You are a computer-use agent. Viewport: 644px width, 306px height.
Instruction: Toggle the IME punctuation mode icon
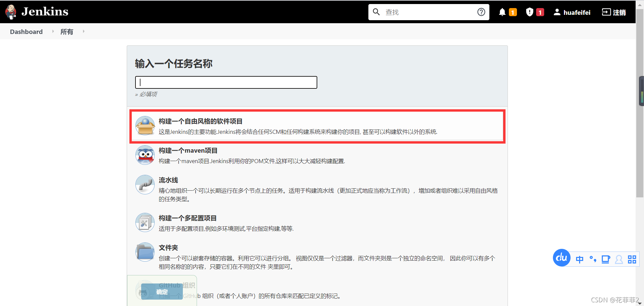593,259
